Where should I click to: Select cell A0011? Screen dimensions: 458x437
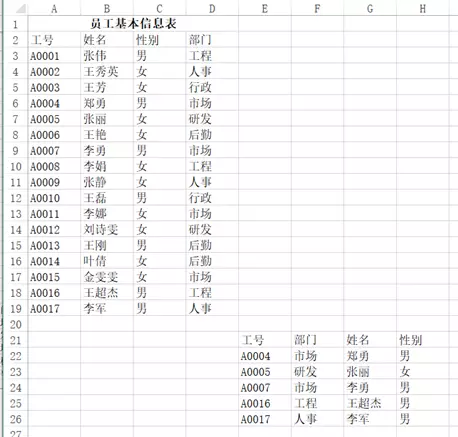54,214
